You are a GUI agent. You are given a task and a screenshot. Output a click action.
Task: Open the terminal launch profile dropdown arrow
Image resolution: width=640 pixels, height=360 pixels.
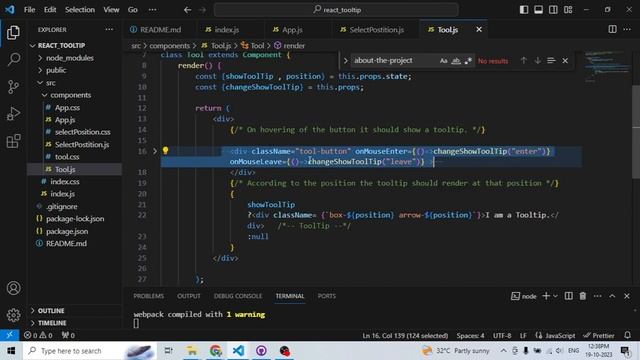(555, 296)
